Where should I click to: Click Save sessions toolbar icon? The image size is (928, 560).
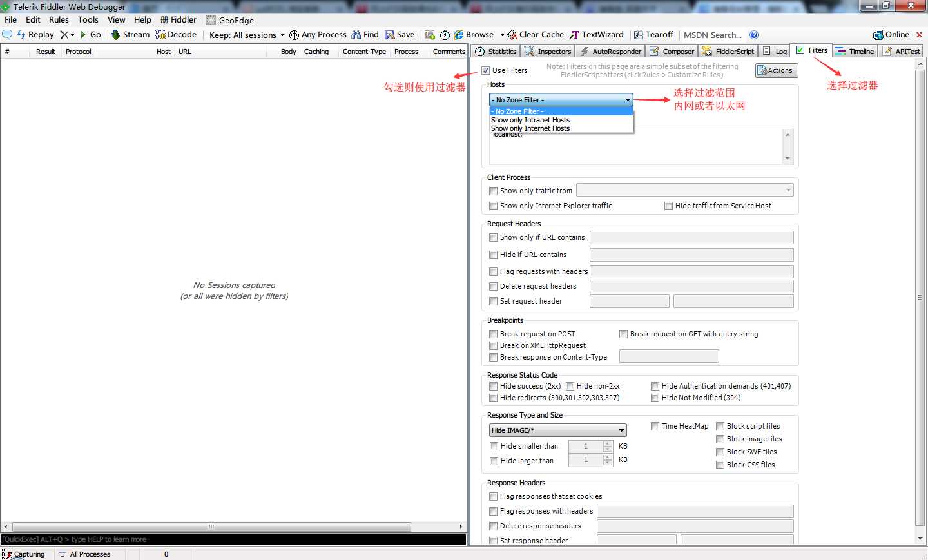400,34
